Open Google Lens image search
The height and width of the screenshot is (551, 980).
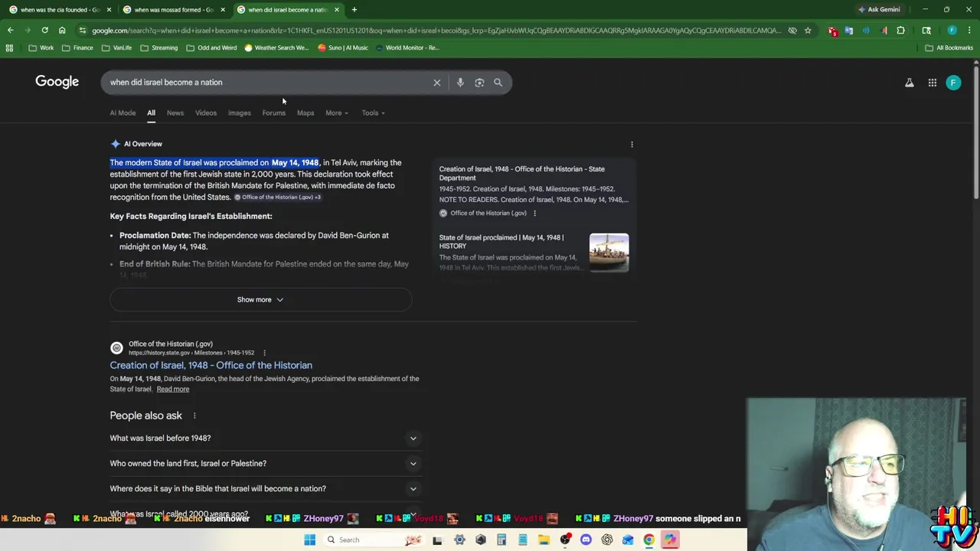coord(479,83)
